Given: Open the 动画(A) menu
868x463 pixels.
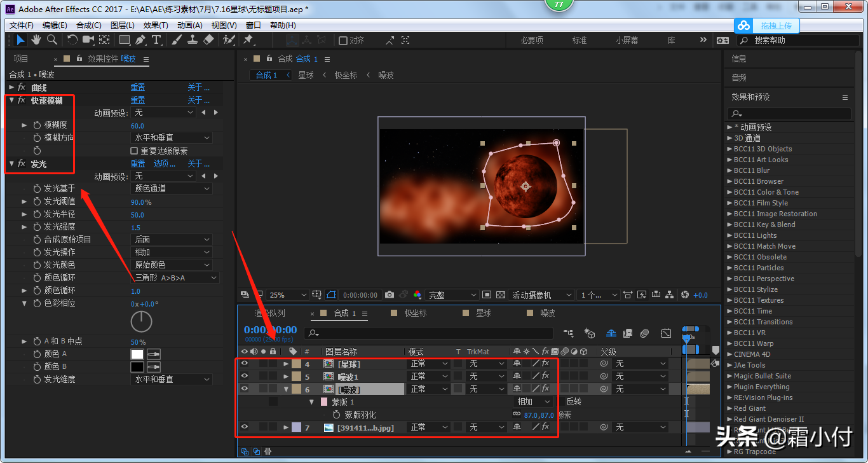Looking at the screenshot, I should [190, 25].
